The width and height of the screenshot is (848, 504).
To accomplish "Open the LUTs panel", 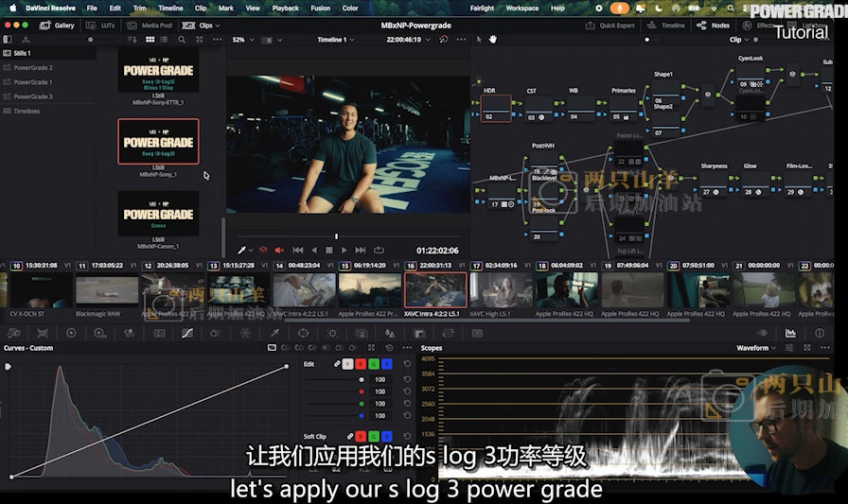I will [x=102, y=26].
